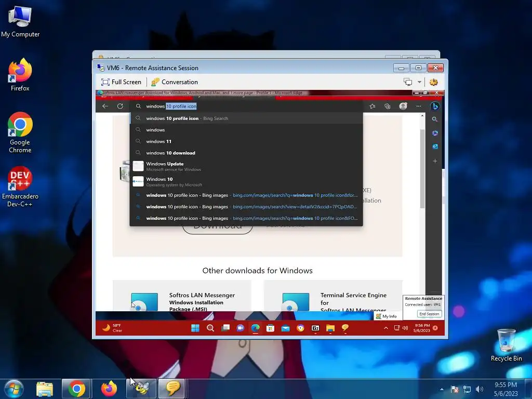Click the host speaker volume tray icon

[x=480, y=389]
